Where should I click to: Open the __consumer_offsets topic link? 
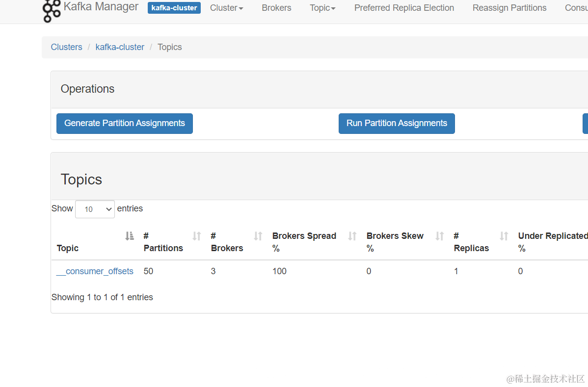95,271
